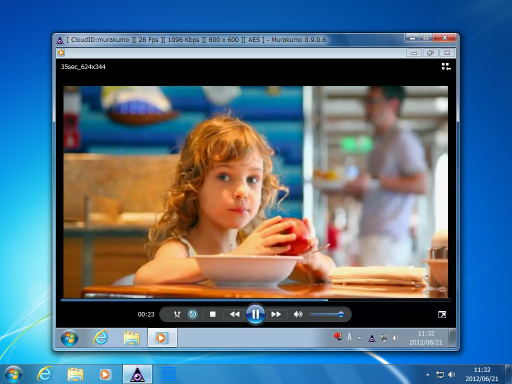Minimize the inner Windows Media Player window
The height and width of the screenshot is (384, 512).
(414, 53)
